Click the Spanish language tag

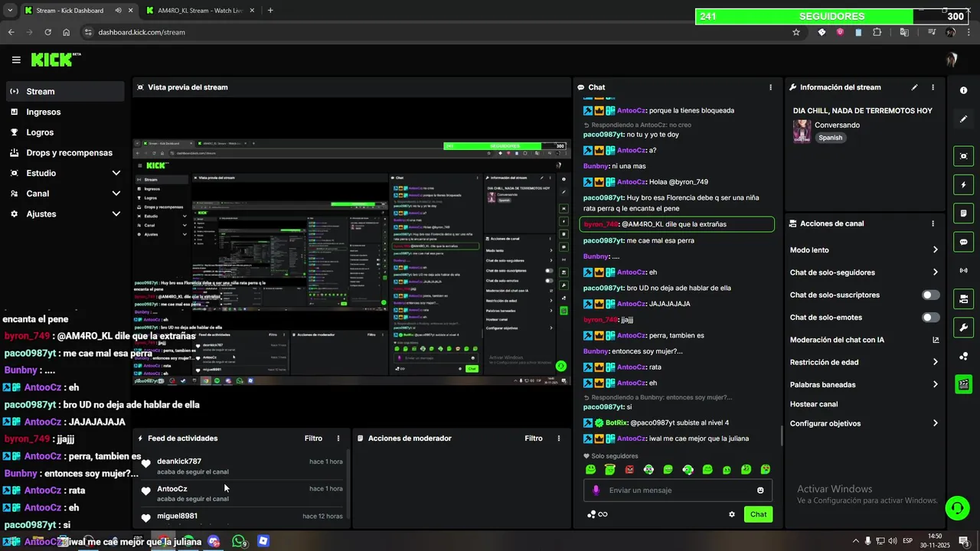click(x=830, y=138)
